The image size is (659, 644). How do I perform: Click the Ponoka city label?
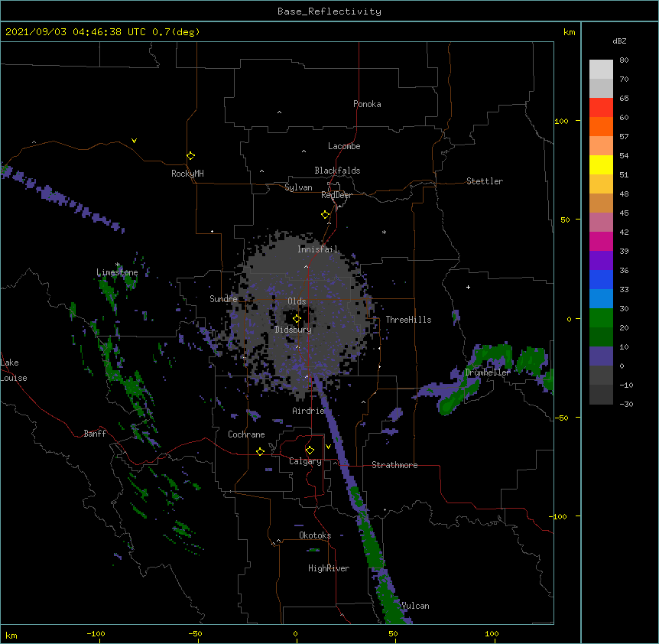tap(367, 104)
